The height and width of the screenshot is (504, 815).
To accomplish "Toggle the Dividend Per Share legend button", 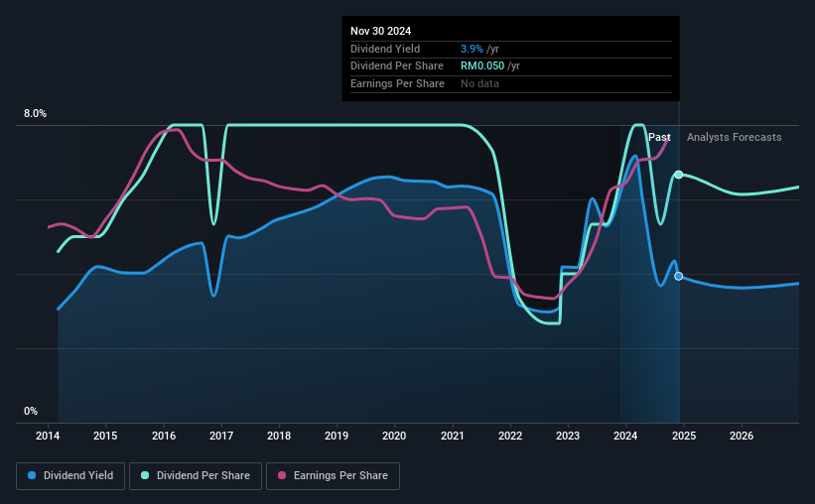I will click(196, 476).
